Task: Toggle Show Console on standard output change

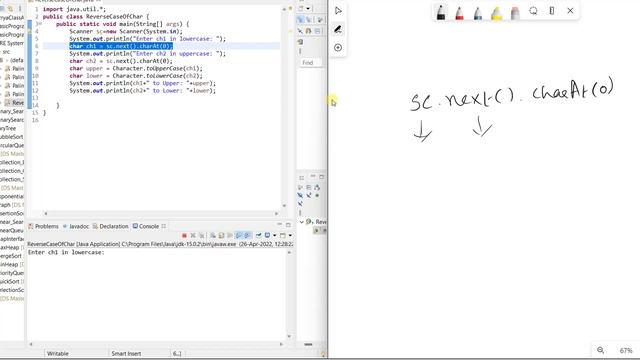Action: pos(239,236)
